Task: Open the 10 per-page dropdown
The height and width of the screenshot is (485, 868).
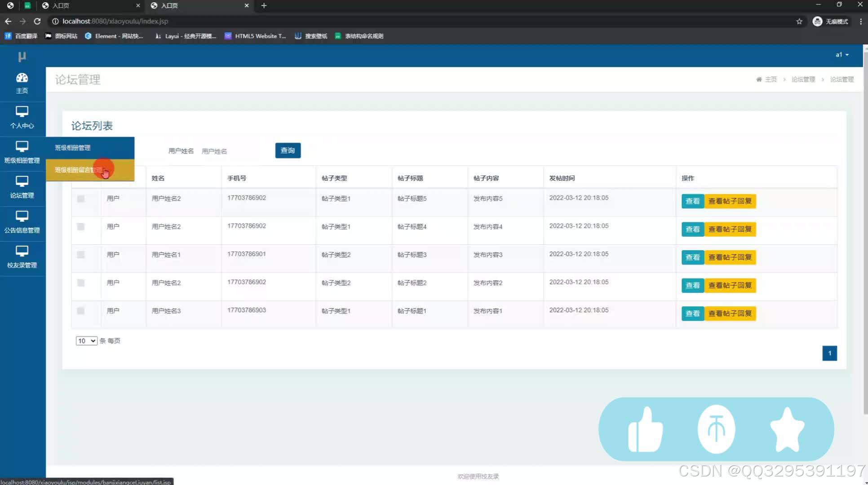Action: tap(87, 341)
